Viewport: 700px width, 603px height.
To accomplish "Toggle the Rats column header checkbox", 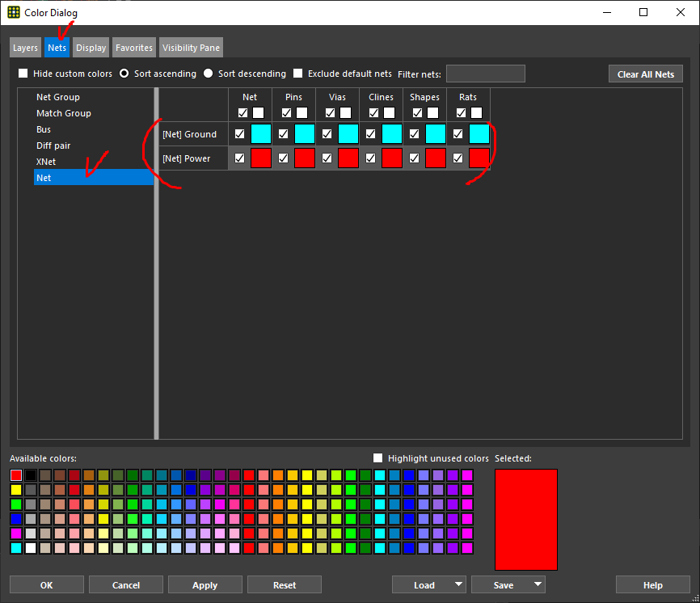I will click(462, 113).
